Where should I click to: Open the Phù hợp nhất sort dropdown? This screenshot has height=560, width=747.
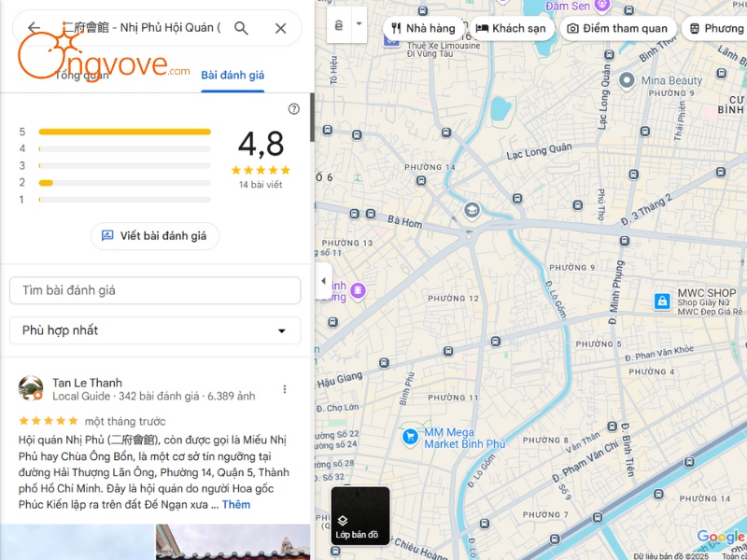point(155,330)
